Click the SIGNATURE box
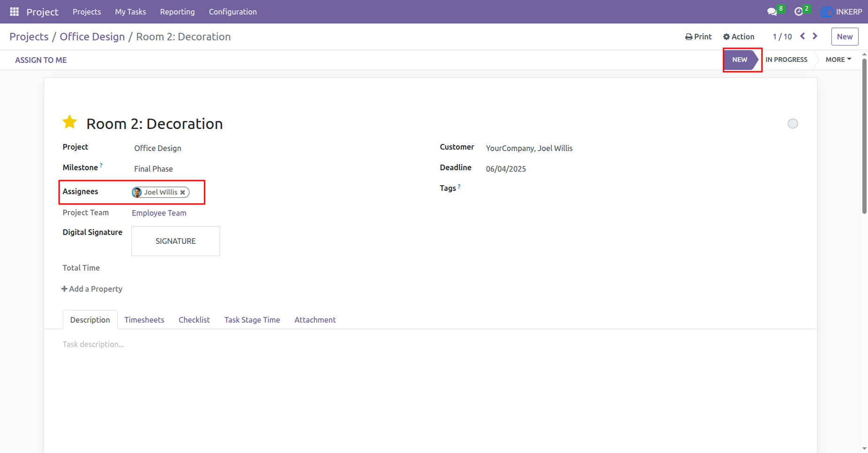The image size is (868, 453). (x=175, y=241)
